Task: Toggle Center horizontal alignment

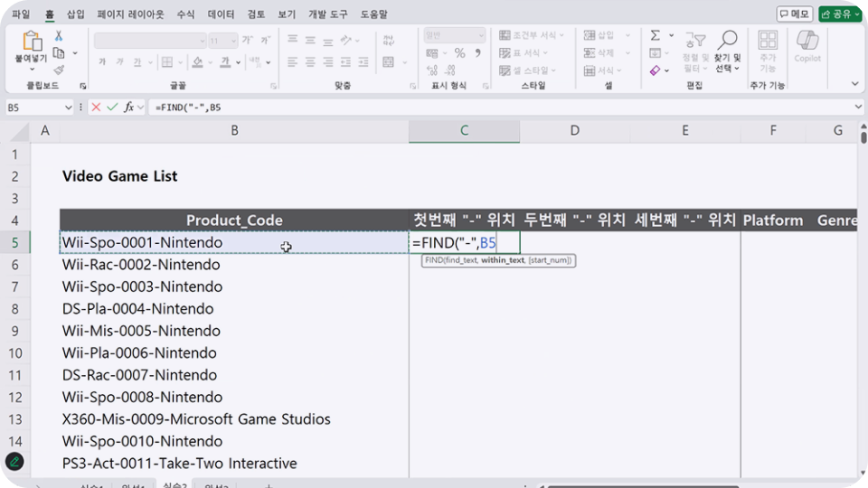Action: click(x=310, y=62)
